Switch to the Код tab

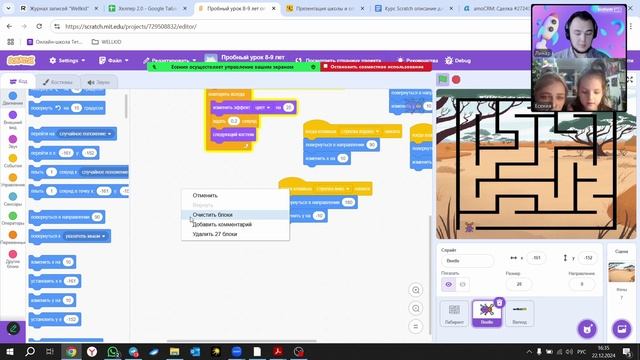tap(18, 82)
